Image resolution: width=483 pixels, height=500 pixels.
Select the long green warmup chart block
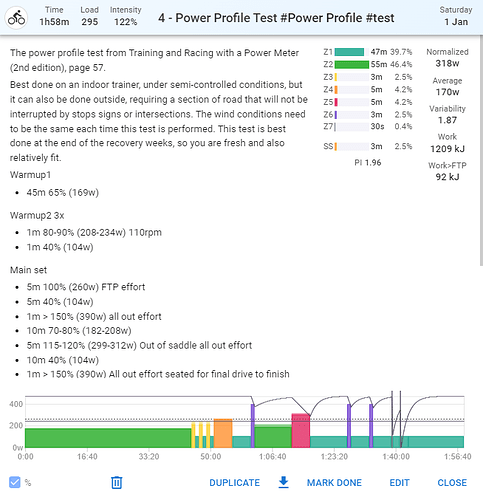point(108,438)
